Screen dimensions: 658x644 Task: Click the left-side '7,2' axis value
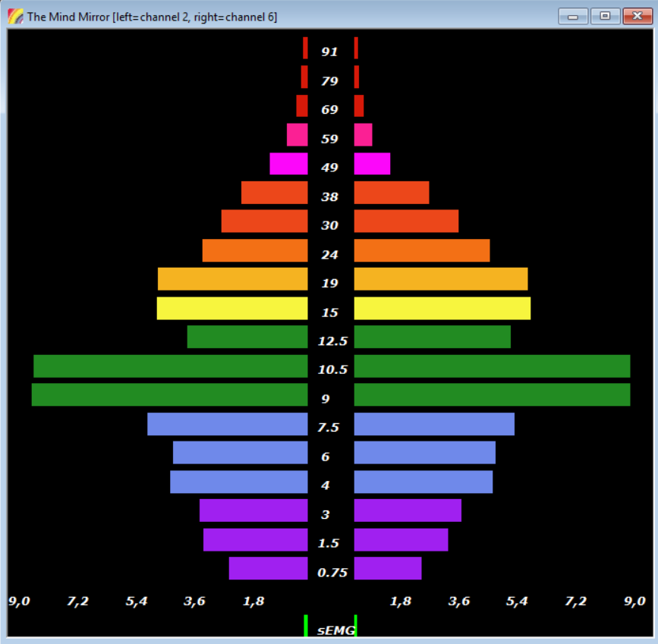tap(78, 602)
